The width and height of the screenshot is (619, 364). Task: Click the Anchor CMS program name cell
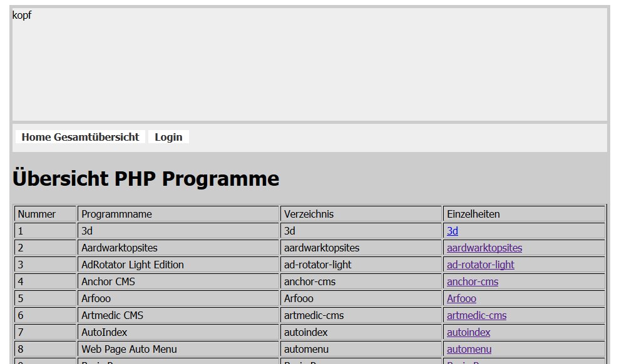[108, 281]
